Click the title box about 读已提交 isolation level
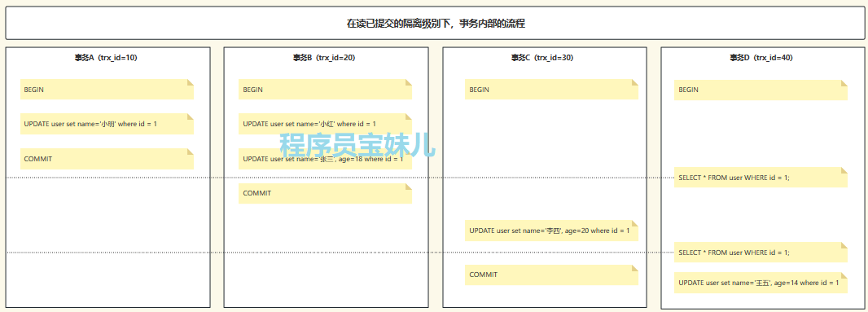Image resolution: width=868 pixels, height=312 pixels. tap(435, 24)
